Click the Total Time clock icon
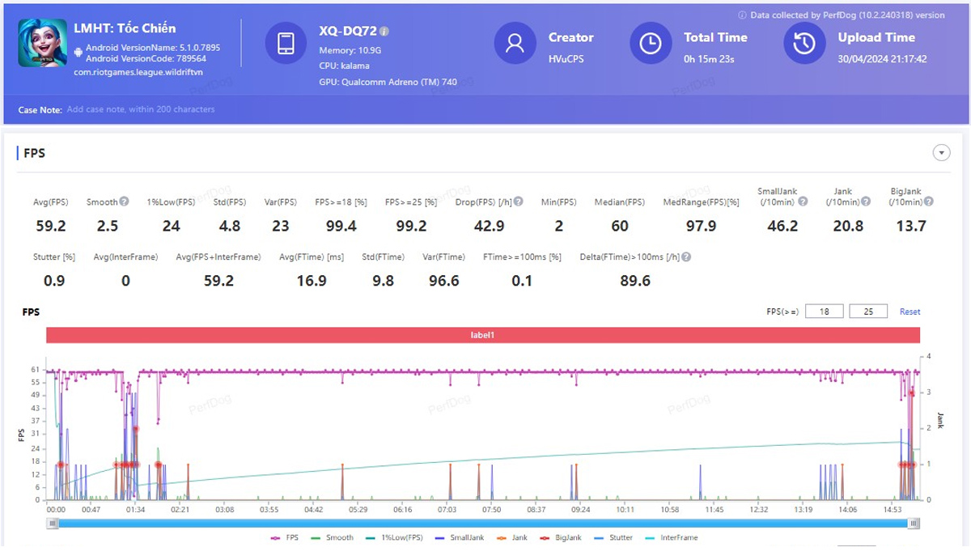The height and width of the screenshot is (560, 971). [651, 43]
